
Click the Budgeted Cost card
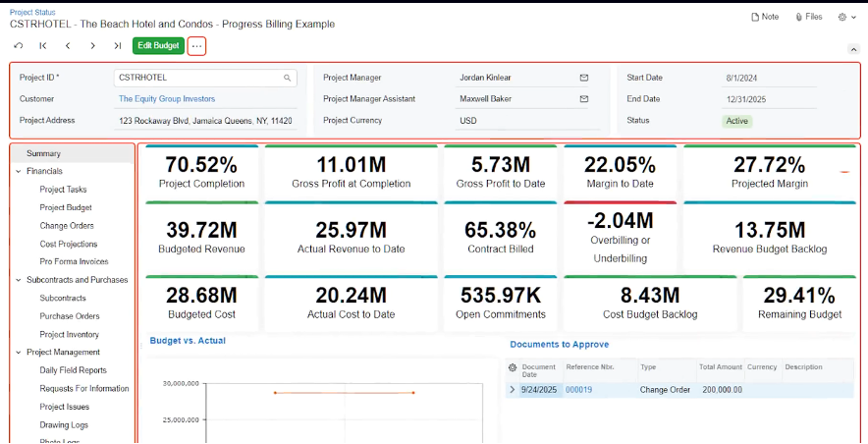tap(201, 304)
